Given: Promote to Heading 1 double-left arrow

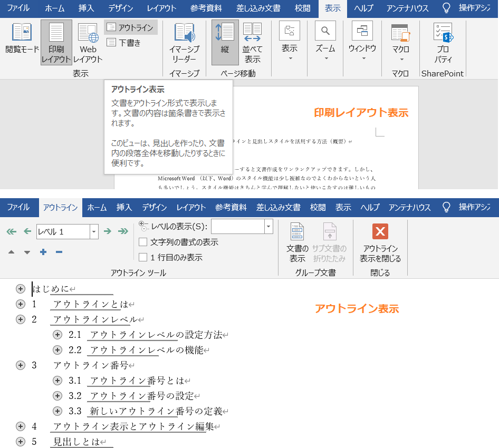Looking at the screenshot, I should (12, 231).
